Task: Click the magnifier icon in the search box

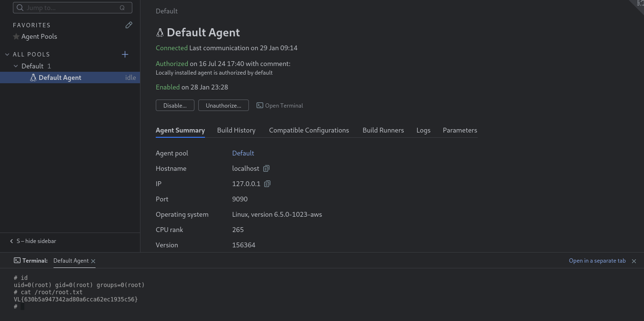Action: [20, 8]
